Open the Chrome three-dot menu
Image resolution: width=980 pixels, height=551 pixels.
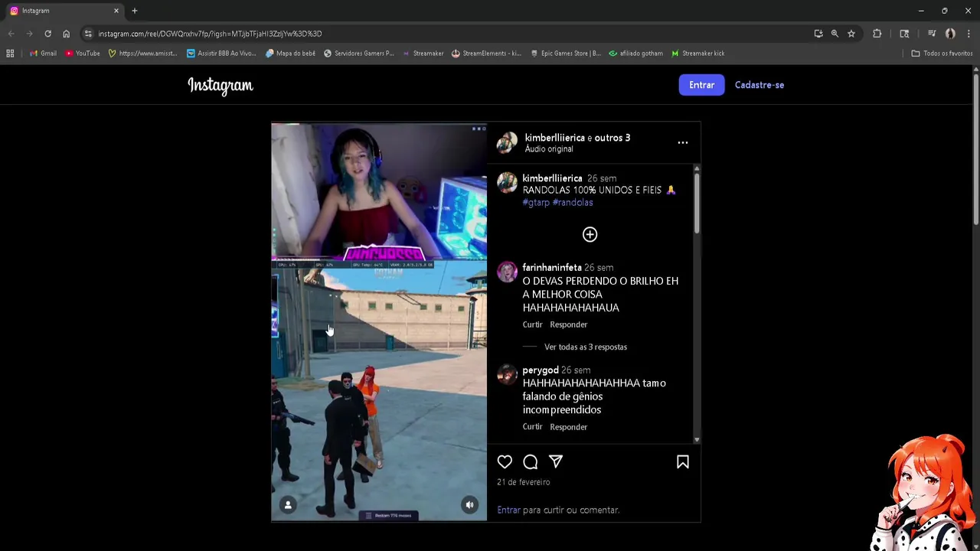pyautogui.click(x=969, y=34)
